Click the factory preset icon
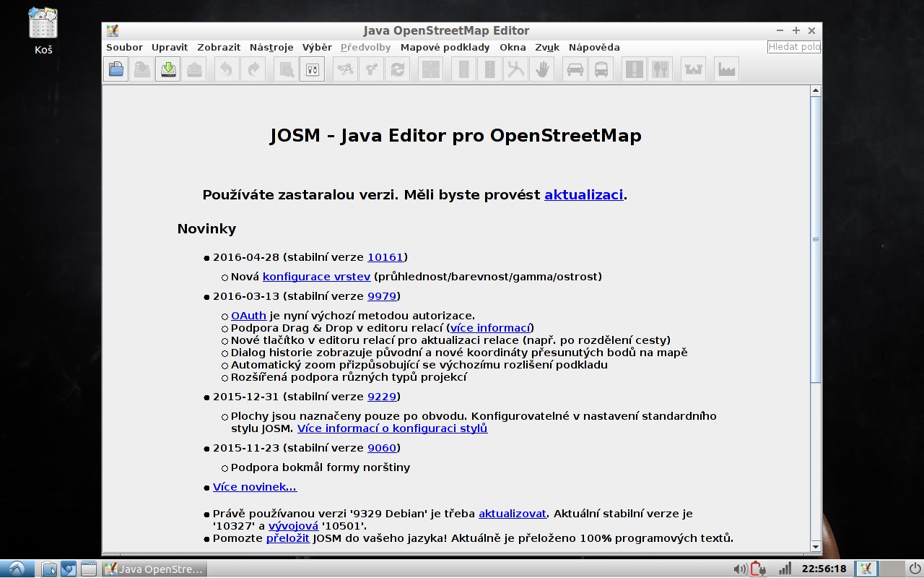 (726, 69)
